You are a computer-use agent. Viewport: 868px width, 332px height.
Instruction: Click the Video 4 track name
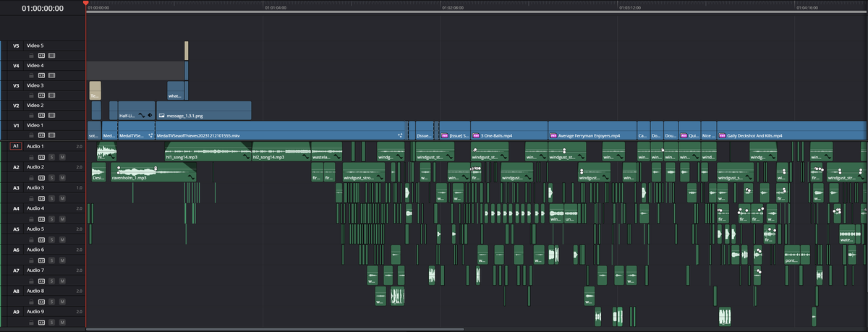click(x=35, y=65)
